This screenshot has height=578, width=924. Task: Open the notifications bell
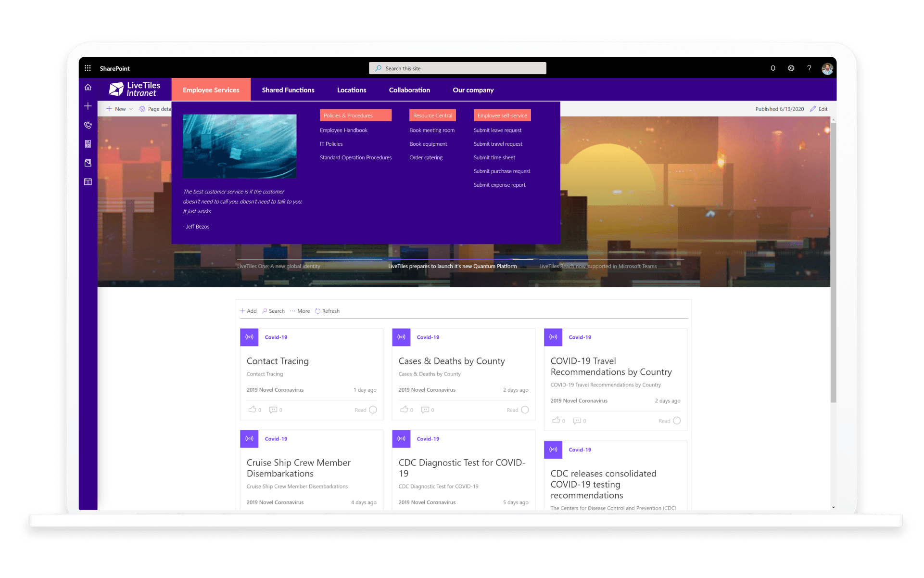click(x=772, y=68)
